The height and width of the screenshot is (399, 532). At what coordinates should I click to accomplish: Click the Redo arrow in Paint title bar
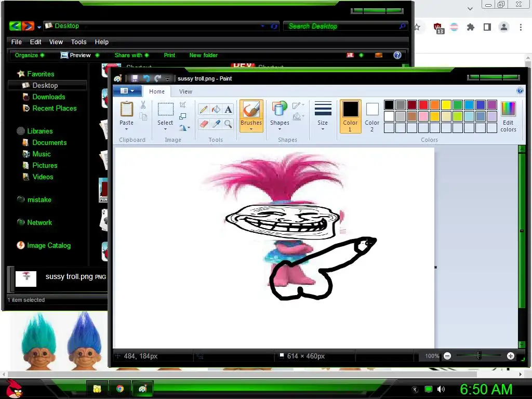[x=157, y=78]
